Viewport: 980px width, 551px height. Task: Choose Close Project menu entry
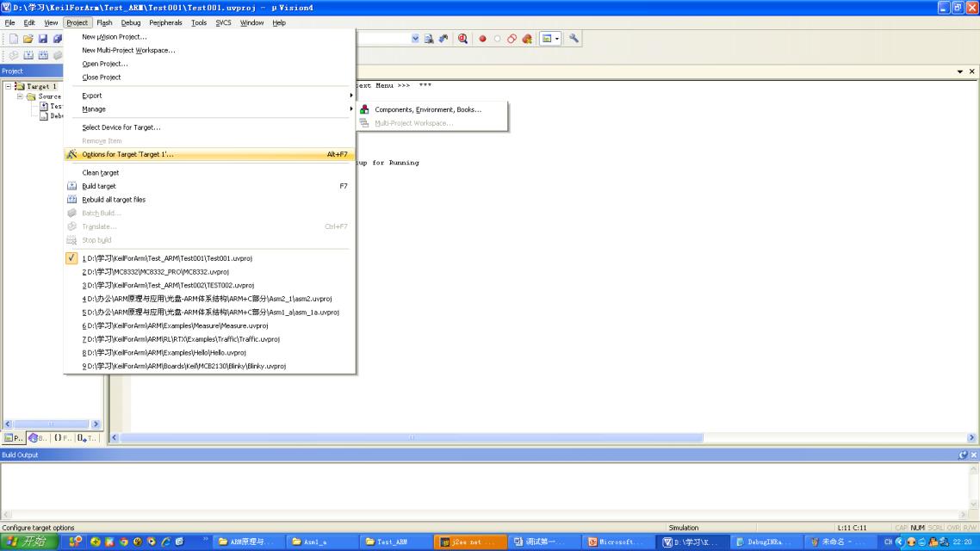pos(209,77)
